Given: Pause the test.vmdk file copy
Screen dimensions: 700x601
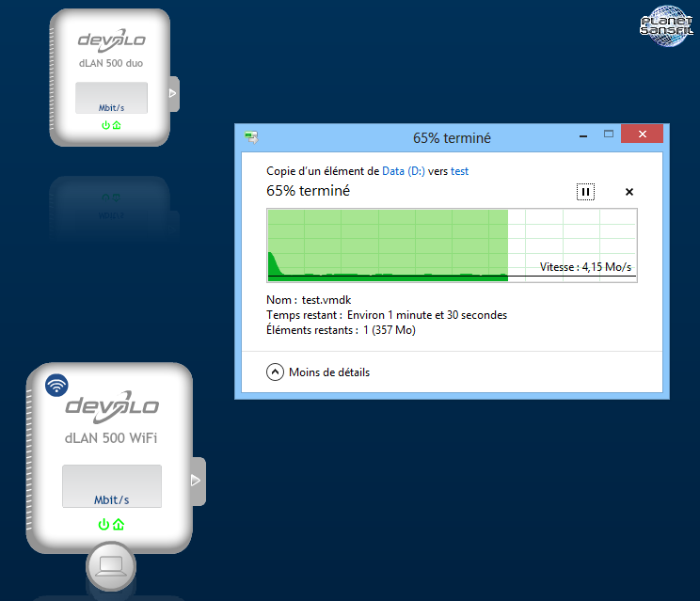Looking at the screenshot, I should pyautogui.click(x=585, y=192).
